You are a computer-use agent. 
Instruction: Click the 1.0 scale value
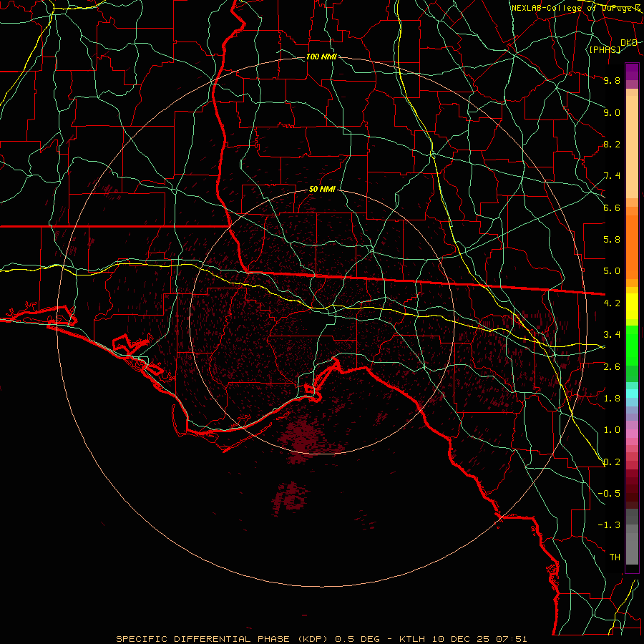pyautogui.click(x=612, y=430)
